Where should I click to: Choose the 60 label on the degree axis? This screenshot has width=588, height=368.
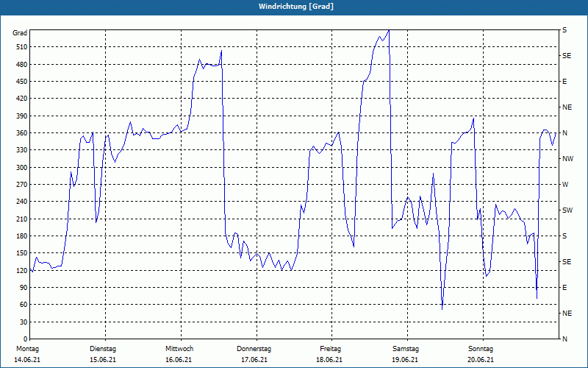24,305
